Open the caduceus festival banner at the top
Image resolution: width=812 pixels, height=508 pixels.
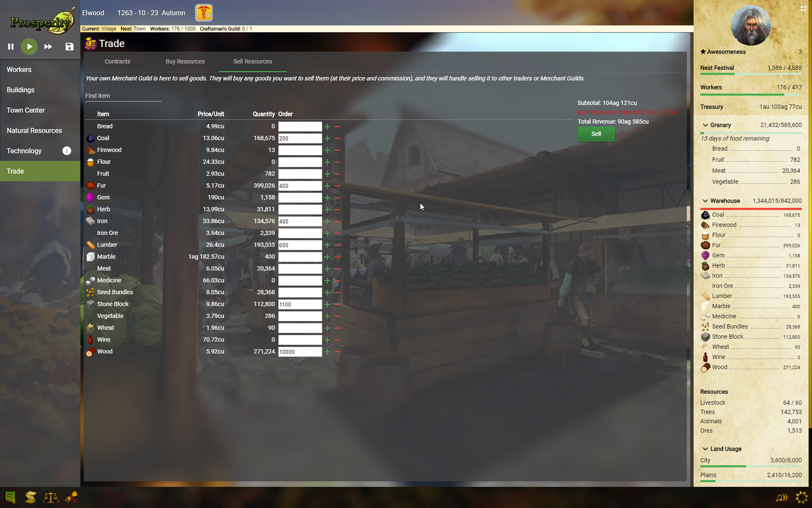point(203,13)
